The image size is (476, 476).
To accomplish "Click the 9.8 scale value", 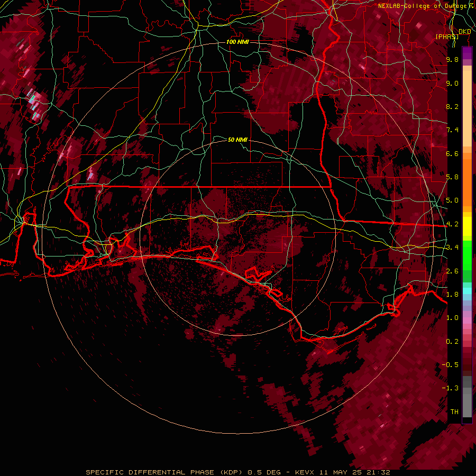I will coord(452,59).
